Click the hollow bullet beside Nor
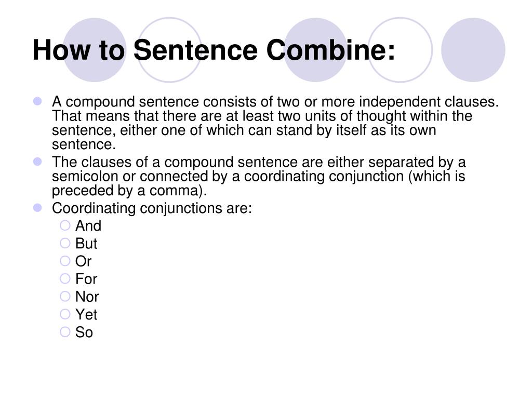 click(x=65, y=296)
